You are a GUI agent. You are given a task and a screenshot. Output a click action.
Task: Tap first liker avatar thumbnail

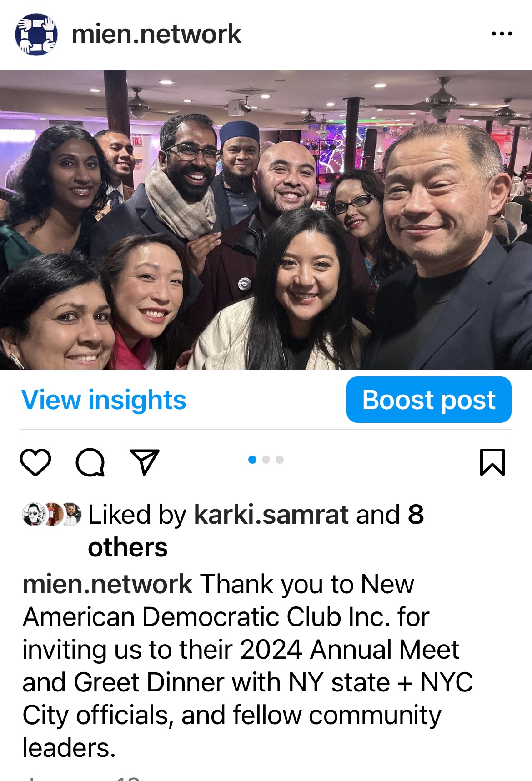point(34,514)
